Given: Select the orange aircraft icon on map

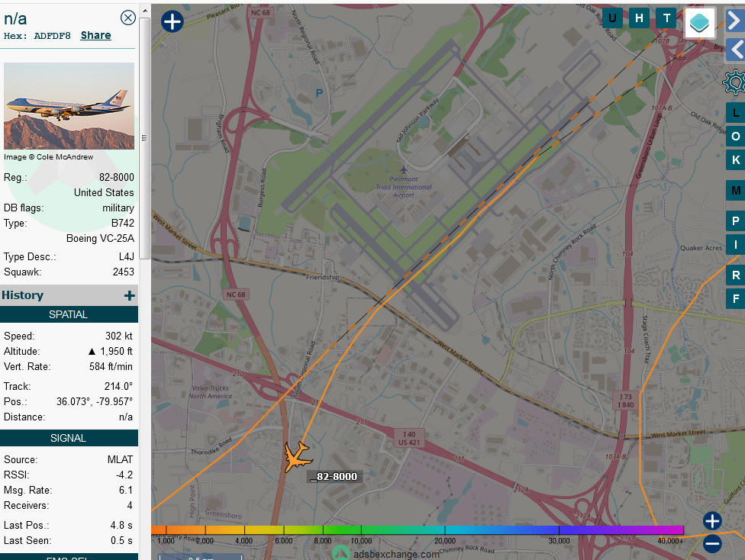Looking at the screenshot, I should pyautogui.click(x=297, y=456).
